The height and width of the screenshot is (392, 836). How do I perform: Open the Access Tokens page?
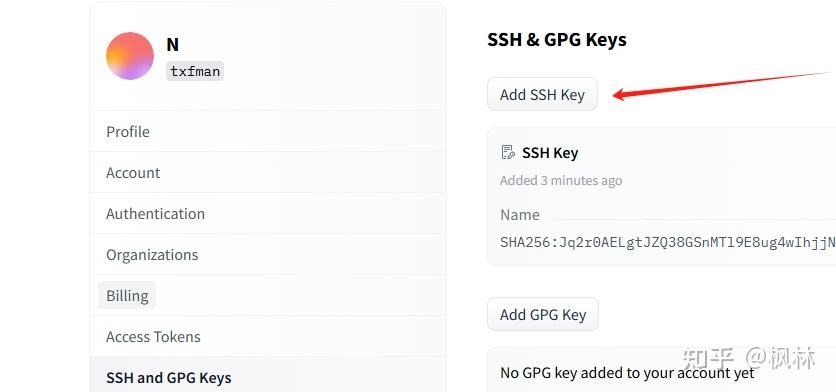268,337
